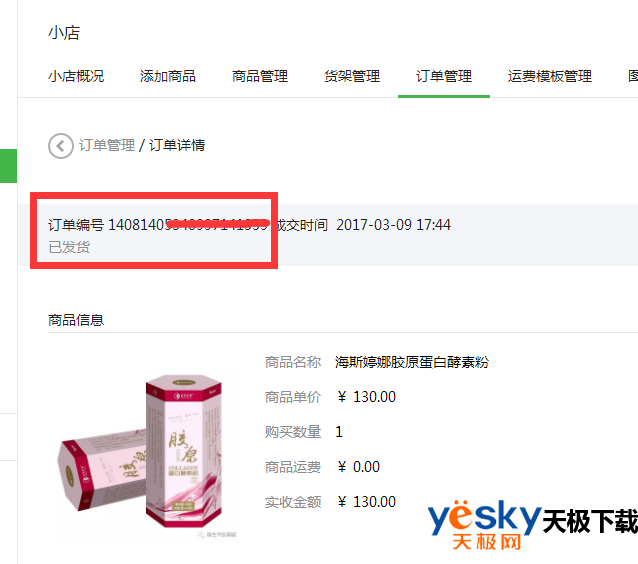Click the product name 海斯婷娜胶原蛋白酵素粉

click(x=412, y=362)
